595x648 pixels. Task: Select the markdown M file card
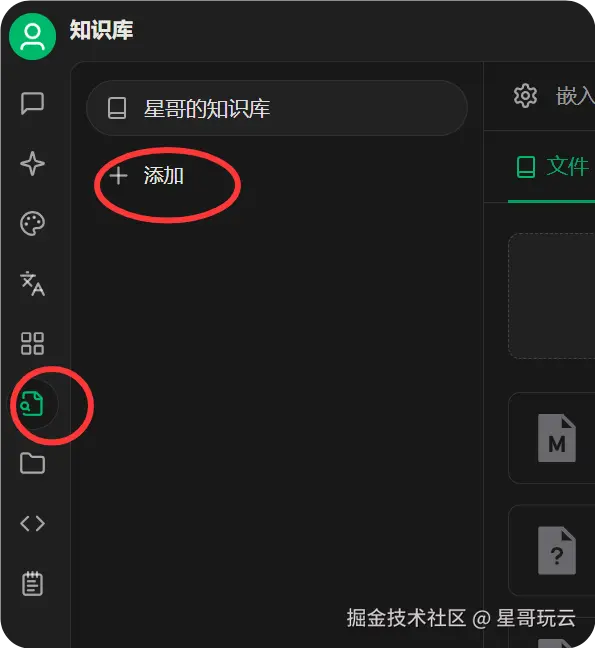pos(552,438)
